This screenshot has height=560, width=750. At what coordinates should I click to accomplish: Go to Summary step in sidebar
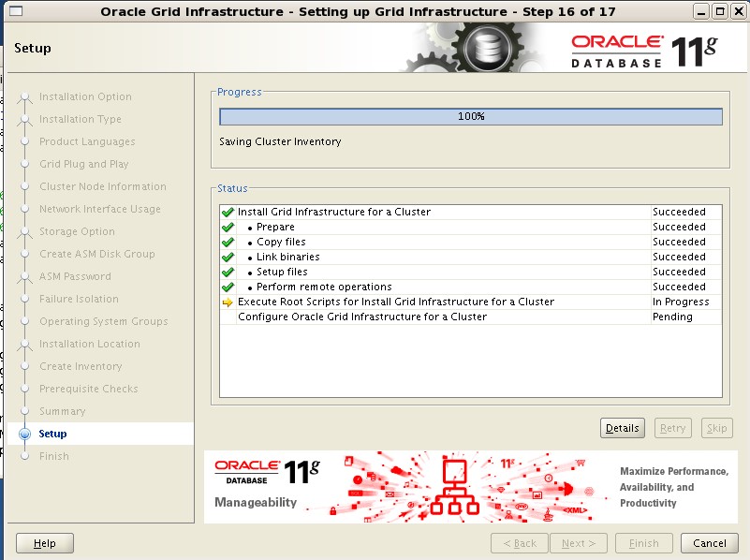tap(62, 412)
